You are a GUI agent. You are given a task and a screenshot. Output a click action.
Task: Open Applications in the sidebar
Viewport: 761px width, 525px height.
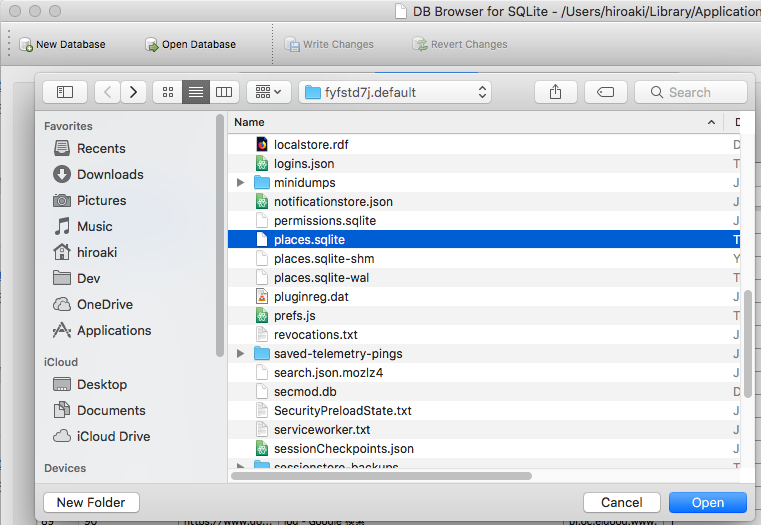click(102, 330)
